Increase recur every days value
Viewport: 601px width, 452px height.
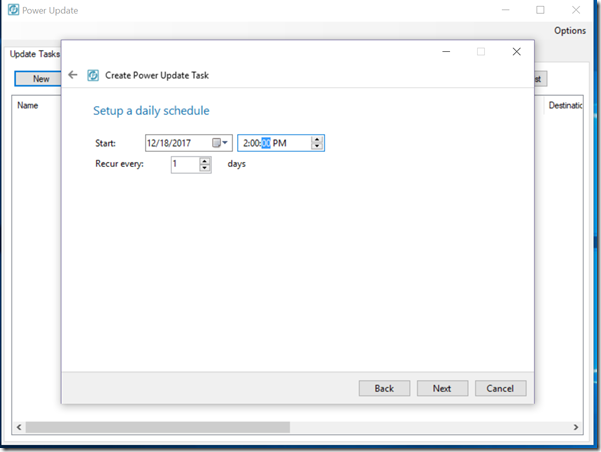pyautogui.click(x=205, y=161)
